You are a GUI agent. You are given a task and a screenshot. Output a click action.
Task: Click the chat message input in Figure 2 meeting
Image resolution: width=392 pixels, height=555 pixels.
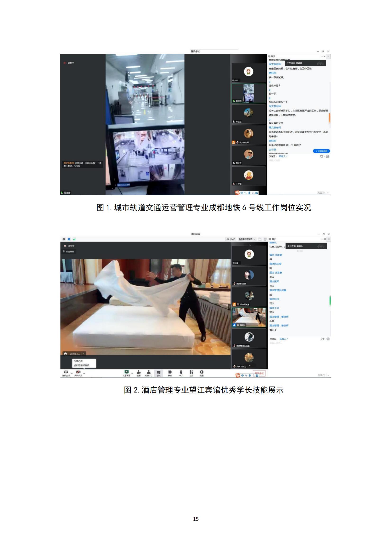[x=299, y=357]
